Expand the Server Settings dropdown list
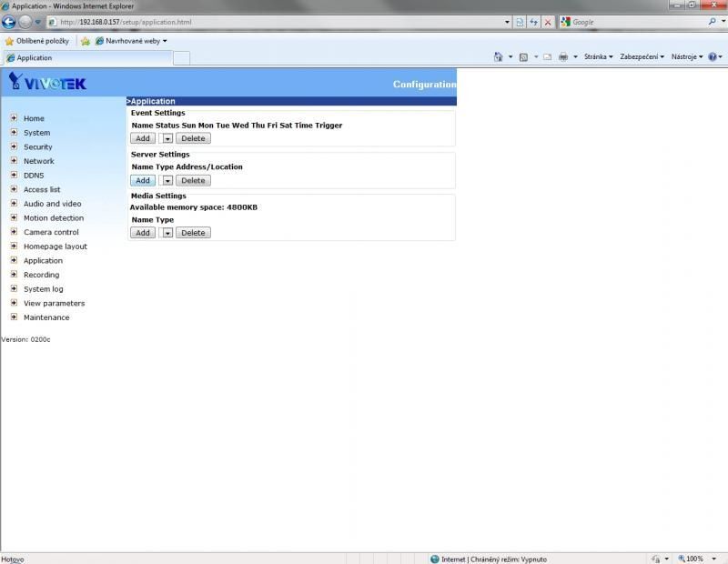Image resolution: width=728 pixels, height=564 pixels. point(167,181)
